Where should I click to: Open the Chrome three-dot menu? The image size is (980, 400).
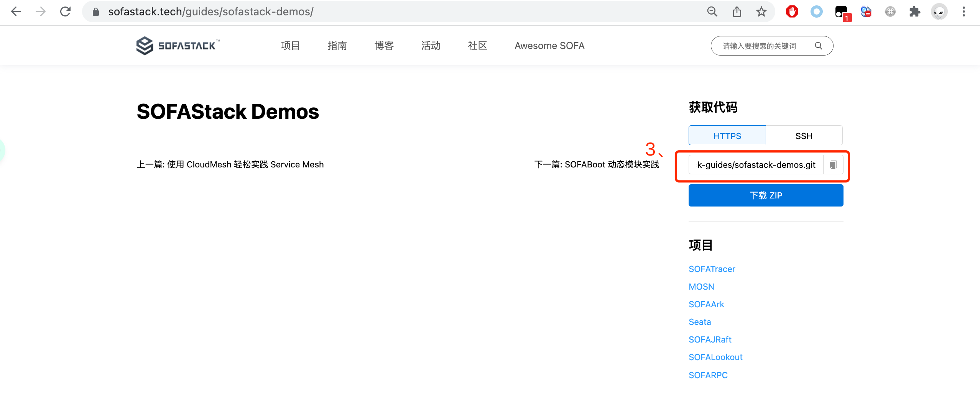click(964, 11)
